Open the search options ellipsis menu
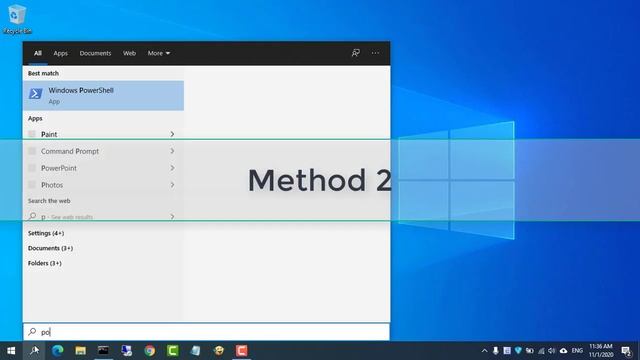The image size is (640, 360). (x=375, y=53)
